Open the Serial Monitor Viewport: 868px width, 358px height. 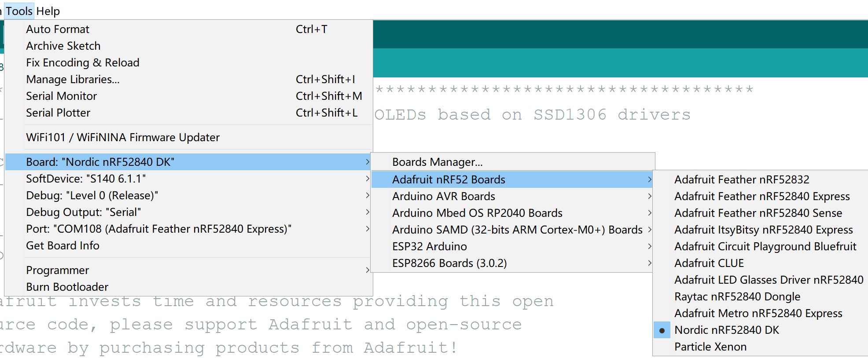click(188, 96)
